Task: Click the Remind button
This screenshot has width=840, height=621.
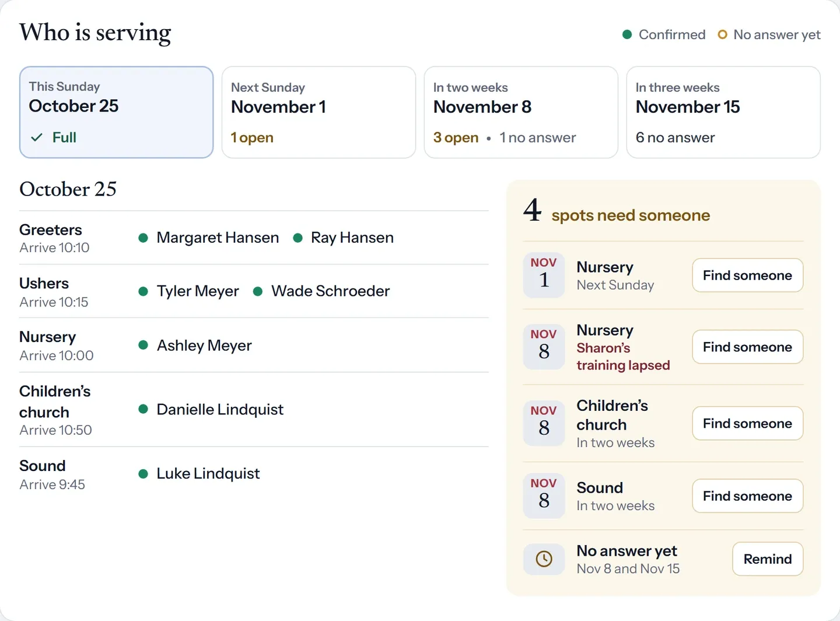Action: pos(768,559)
